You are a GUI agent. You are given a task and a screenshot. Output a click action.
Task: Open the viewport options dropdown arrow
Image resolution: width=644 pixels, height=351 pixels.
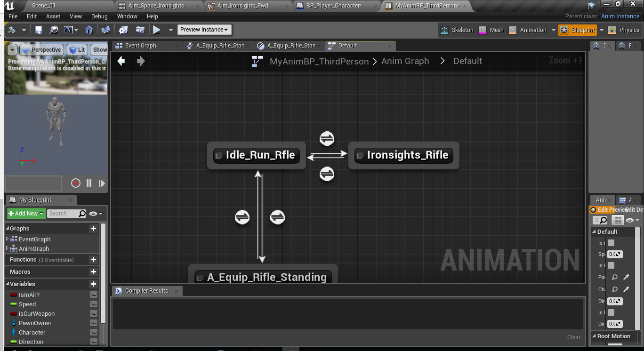point(12,50)
